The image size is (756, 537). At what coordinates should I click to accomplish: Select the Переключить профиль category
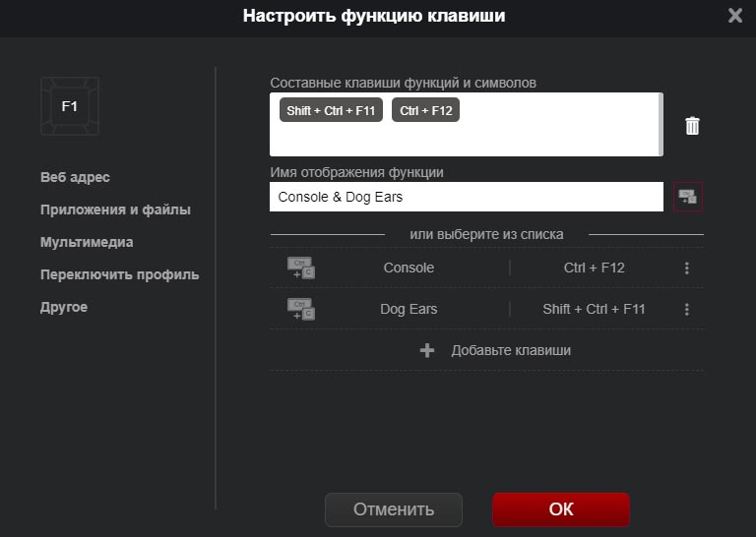[119, 274]
